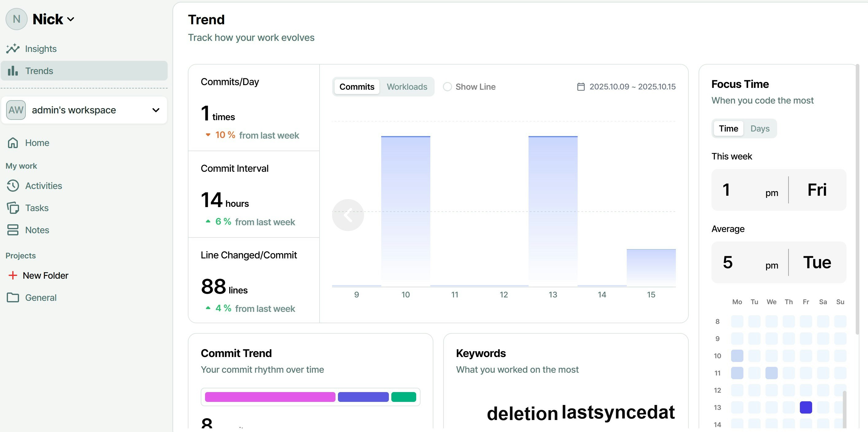Open the Tasks list
The height and width of the screenshot is (432, 868).
(37, 208)
